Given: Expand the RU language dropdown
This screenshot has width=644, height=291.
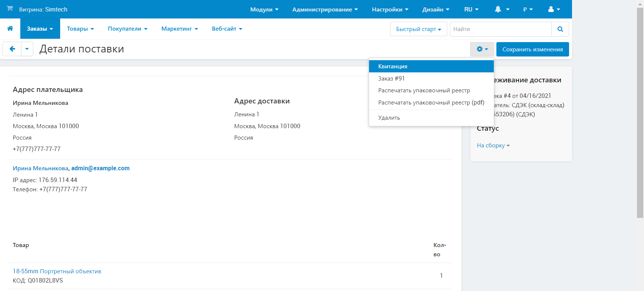Looking at the screenshot, I should click(x=471, y=9).
